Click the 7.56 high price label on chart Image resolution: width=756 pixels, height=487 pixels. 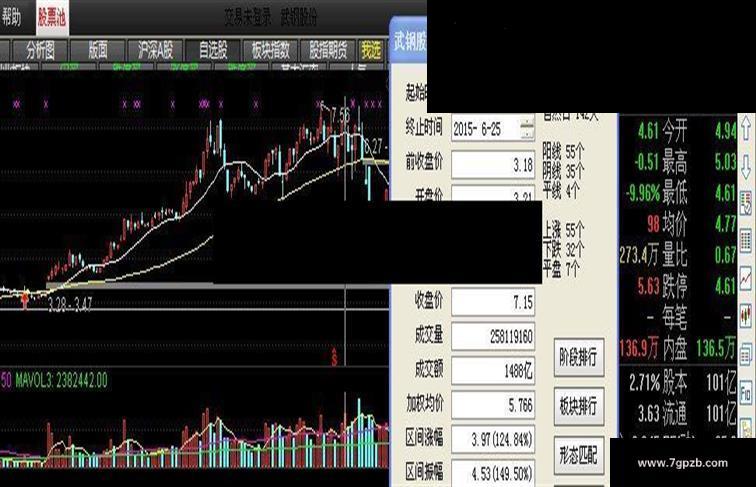tap(341, 115)
